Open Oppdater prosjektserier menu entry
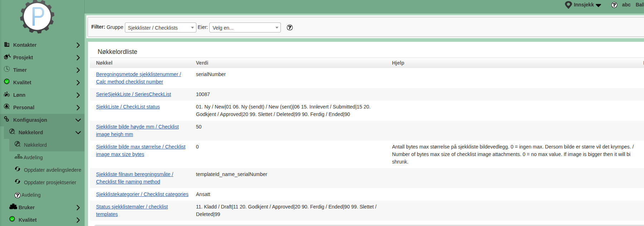Image resolution: width=644 pixels, height=226 pixels. pyautogui.click(x=50, y=182)
